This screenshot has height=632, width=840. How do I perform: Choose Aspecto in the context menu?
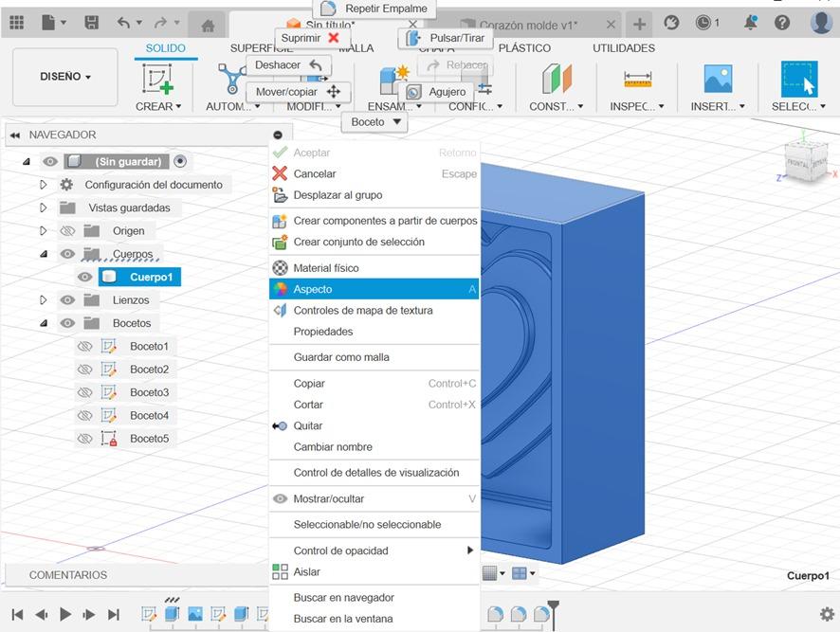point(374,289)
